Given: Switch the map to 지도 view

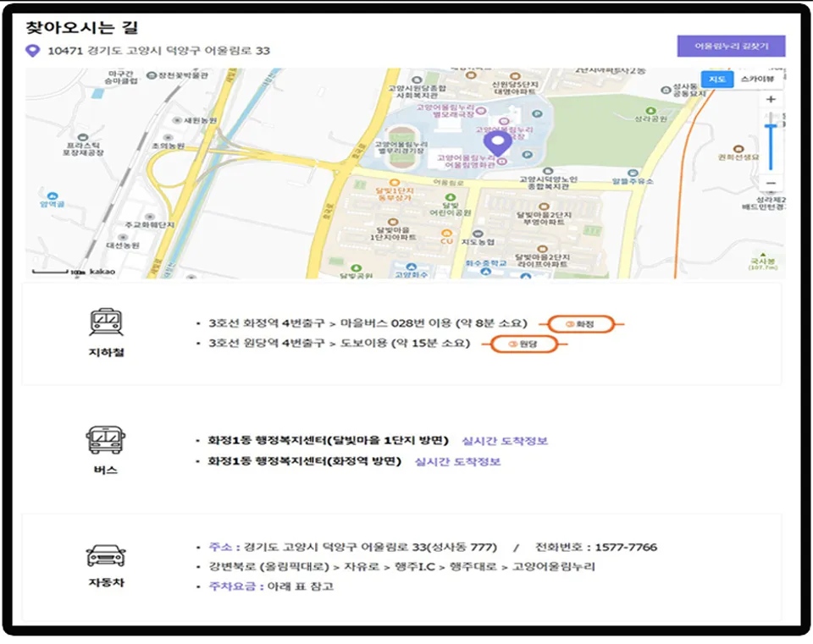Looking at the screenshot, I should (x=717, y=80).
